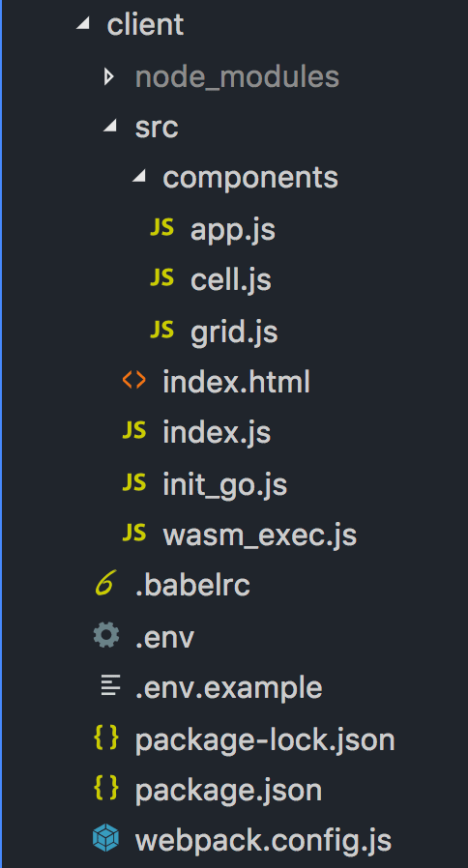
Task: Collapse the client folder arrow
Action: point(82,24)
